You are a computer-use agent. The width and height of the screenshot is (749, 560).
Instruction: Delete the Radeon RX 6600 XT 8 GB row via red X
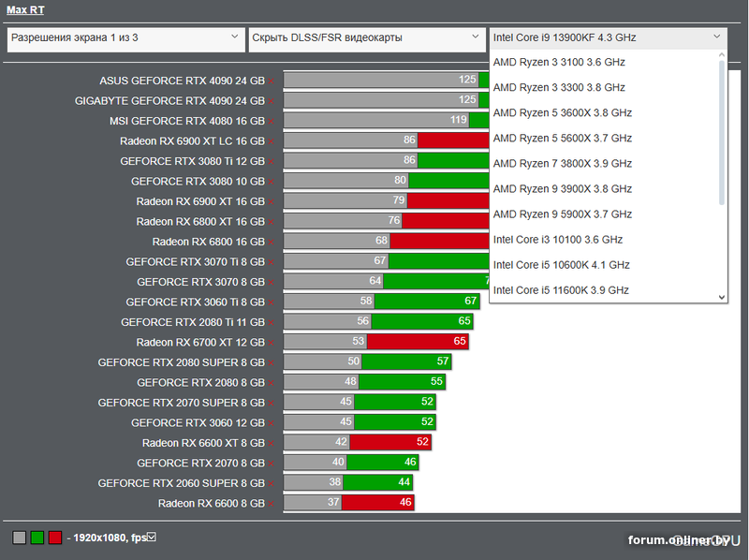click(271, 444)
